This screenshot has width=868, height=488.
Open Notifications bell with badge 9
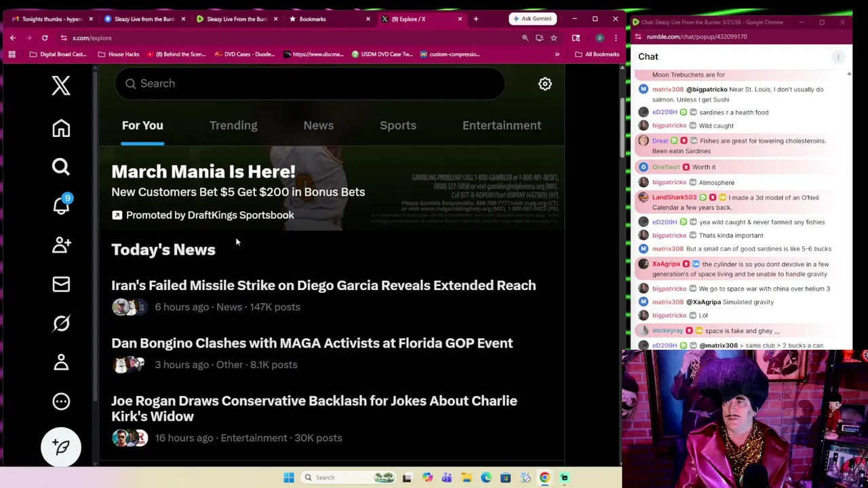pos(62,205)
